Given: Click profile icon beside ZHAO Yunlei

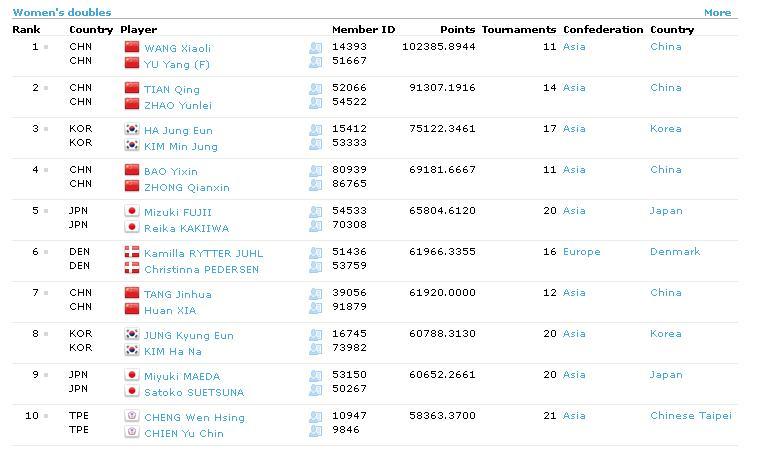Looking at the screenshot, I should [315, 103].
